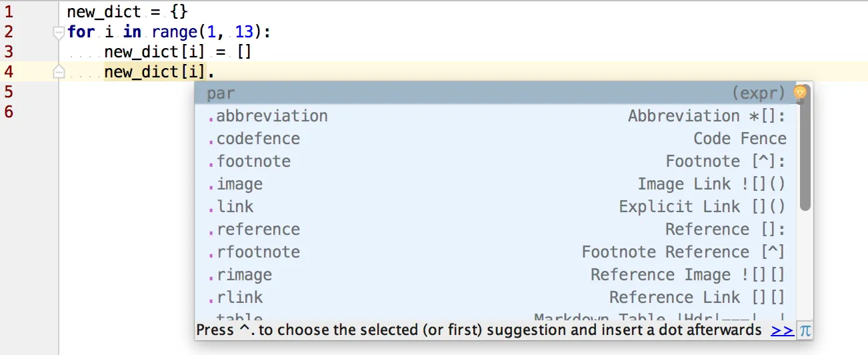Viewport: 868px width, 355px height.
Task: Click the pi icon in popup footer
Action: (805, 330)
